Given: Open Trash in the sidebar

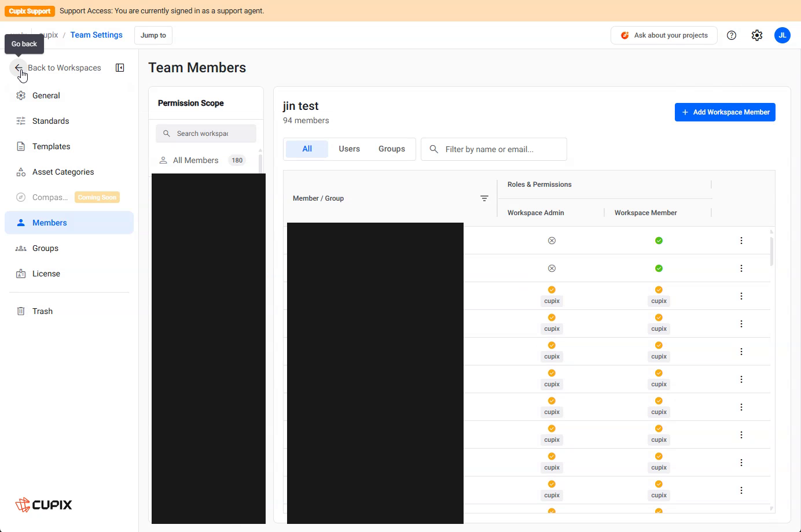Looking at the screenshot, I should (69, 311).
